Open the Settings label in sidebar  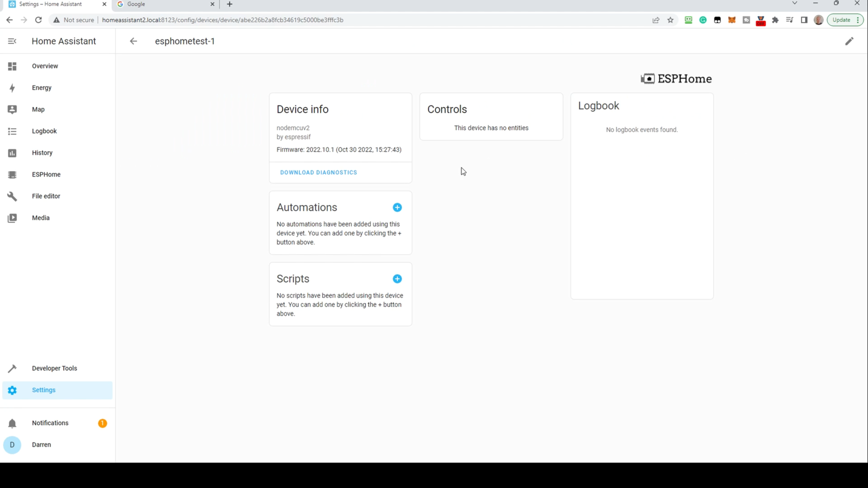pyautogui.click(x=44, y=390)
